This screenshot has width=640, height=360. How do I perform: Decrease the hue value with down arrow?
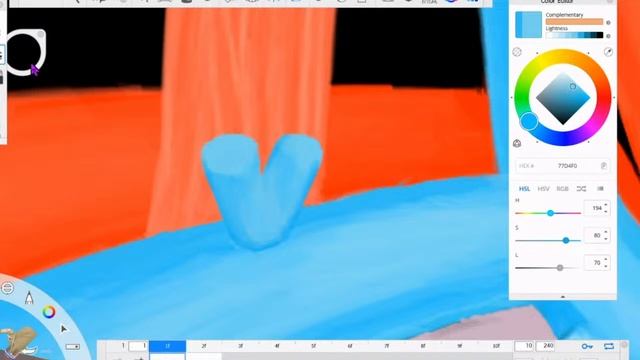coord(606,211)
